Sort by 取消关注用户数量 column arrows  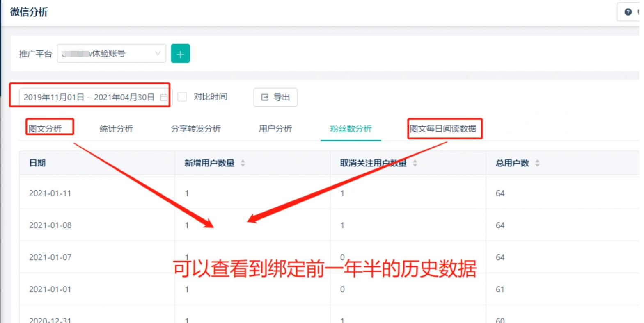coord(415,163)
